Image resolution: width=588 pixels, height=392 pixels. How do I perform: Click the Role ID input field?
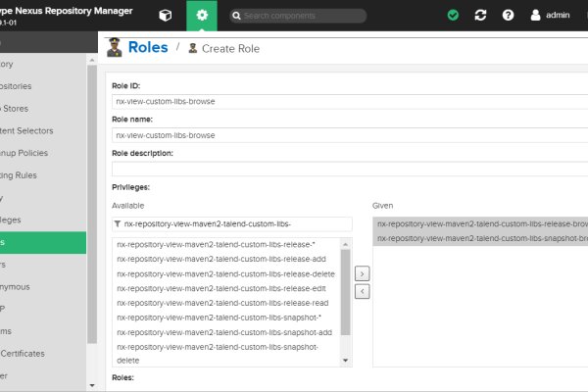[350, 102]
